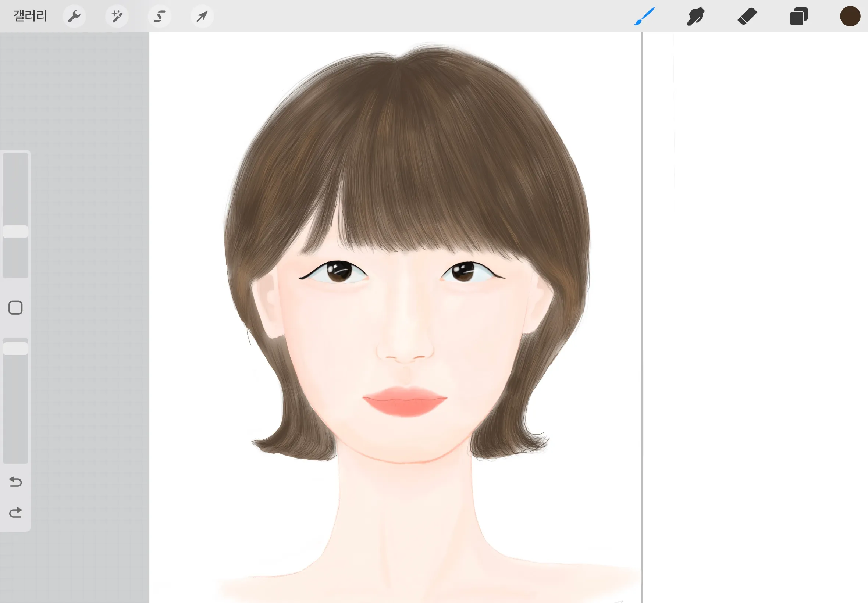Activate the Transform arrow tool
This screenshot has width=868, height=603.
[x=202, y=16]
